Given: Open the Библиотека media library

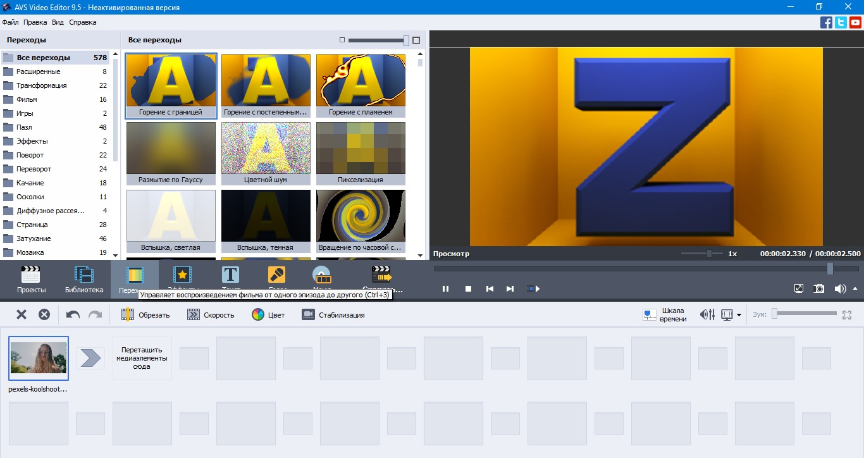Looking at the screenshot, I should click(x=84, y=279).
